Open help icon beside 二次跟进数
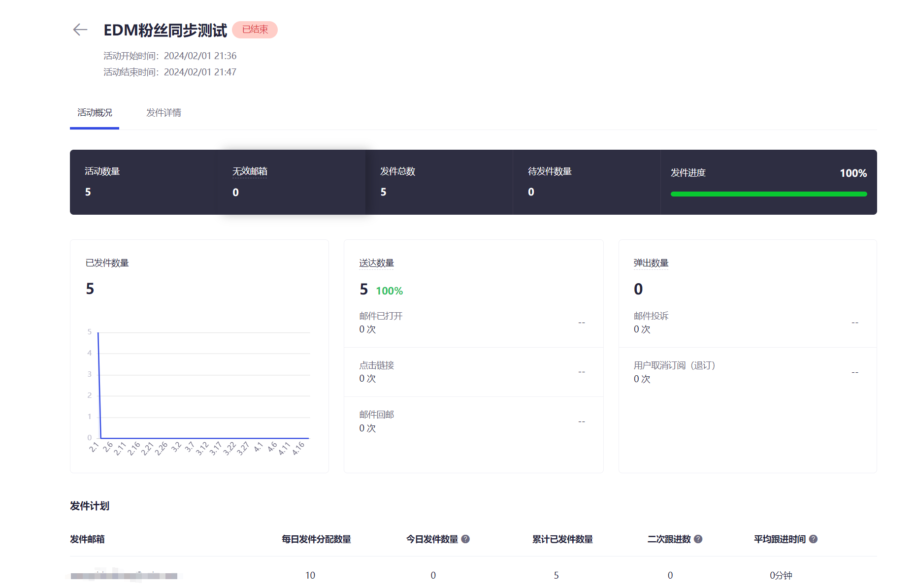The image size is (916, 588). (698, 539)
